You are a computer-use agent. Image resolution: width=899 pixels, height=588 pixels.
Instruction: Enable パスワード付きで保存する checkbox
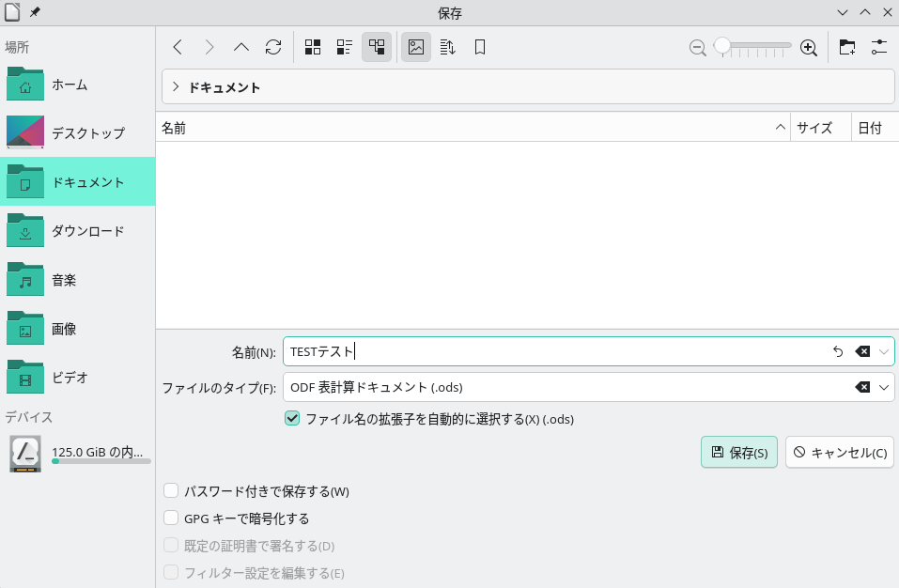pos(171,491)
